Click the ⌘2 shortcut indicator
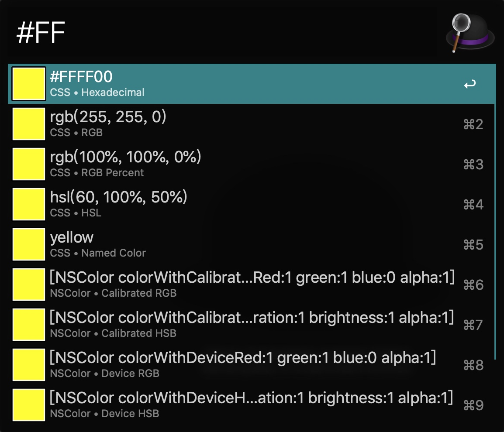This screenshot has width=504, height=432. [x=473, y=124]
